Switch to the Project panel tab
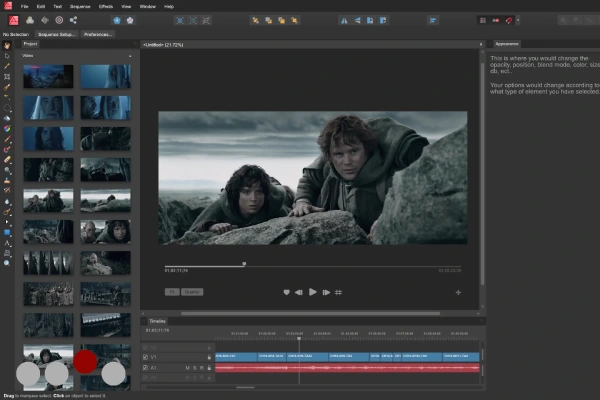The height and width of the screenshot is (400, 600). [x=30, y=44]
